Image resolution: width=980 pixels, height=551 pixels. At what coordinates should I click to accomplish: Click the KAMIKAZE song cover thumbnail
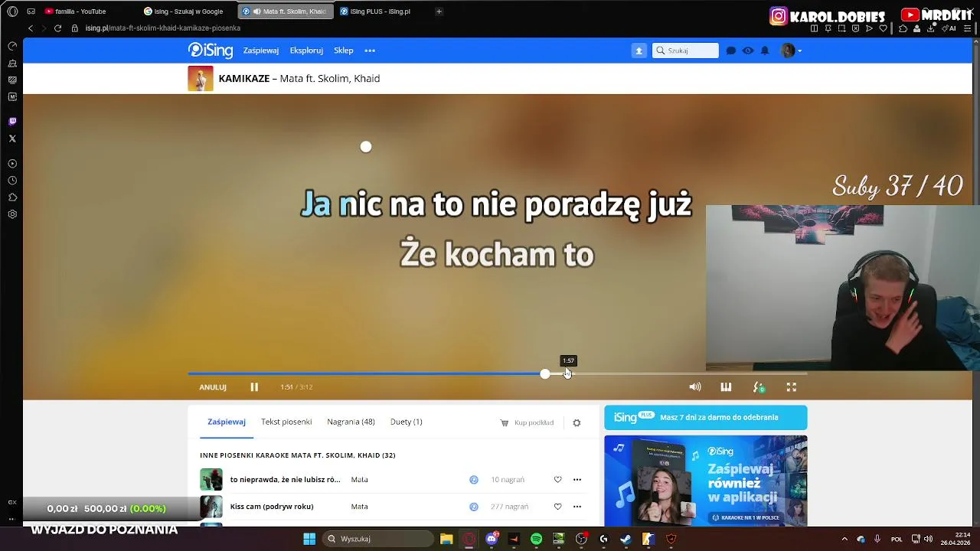[201, 79]
